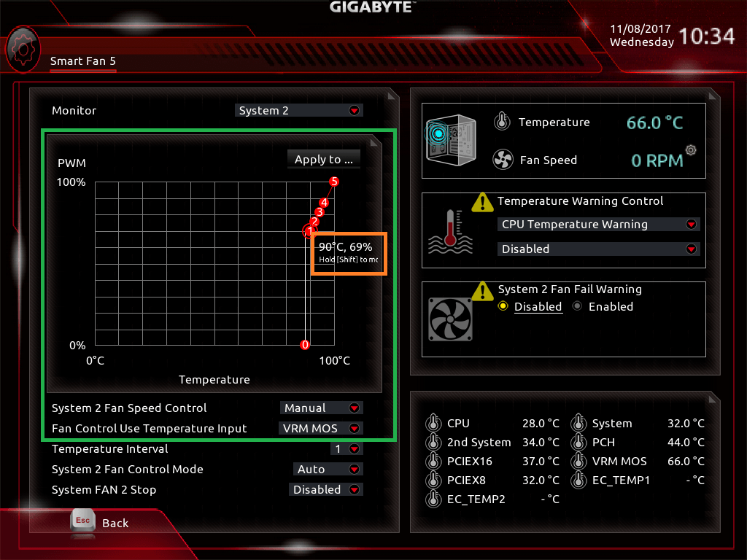The height and width of the screenshot is (560, 747).
Task: Open the System 2 Fan Control Mode dropdown
Action: (x=328, y=470)
